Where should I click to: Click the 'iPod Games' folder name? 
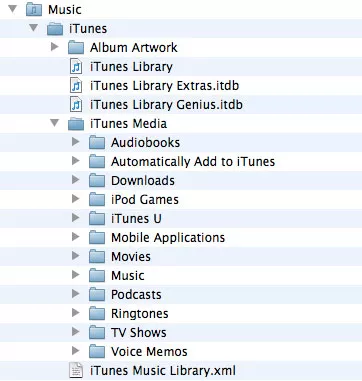coord(145,199)
